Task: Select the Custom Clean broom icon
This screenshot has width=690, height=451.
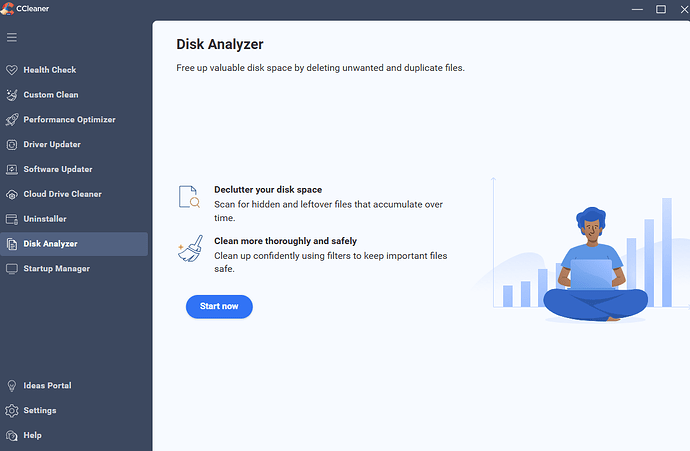Action: click(12, 95)
